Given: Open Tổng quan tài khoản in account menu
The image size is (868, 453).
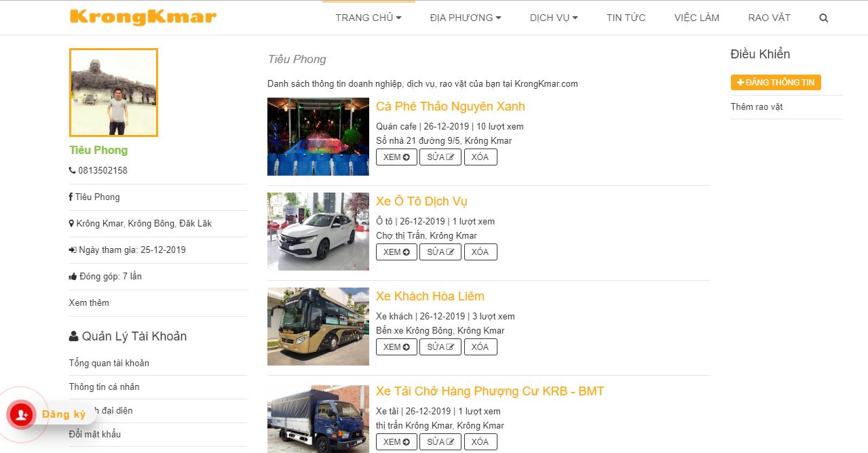Looking at the screenshot, I should [x=109, y=363].
